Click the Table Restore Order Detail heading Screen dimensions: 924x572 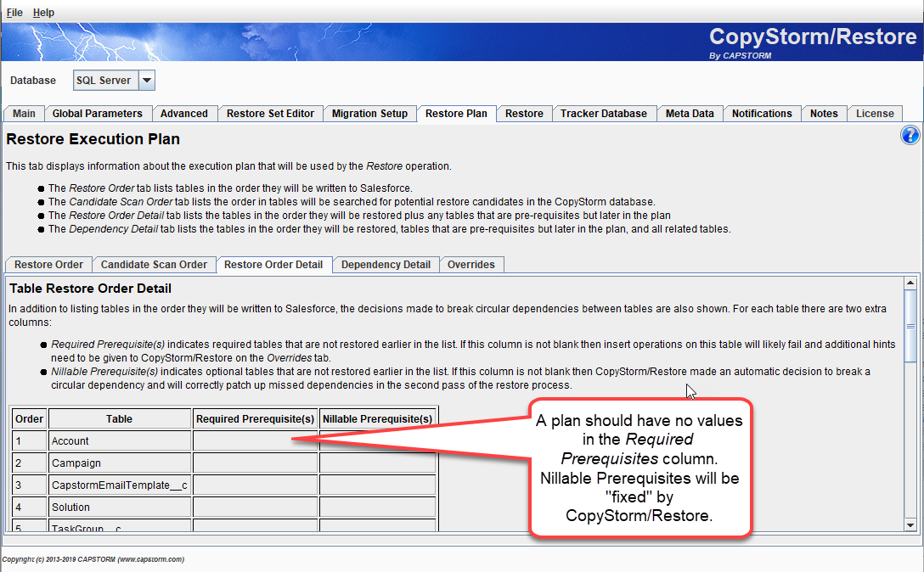[x=91, y=289]
